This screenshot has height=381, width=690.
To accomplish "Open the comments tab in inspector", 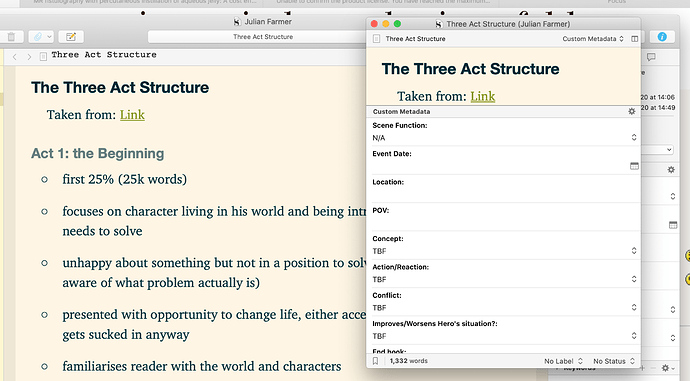I will (651, 57).
